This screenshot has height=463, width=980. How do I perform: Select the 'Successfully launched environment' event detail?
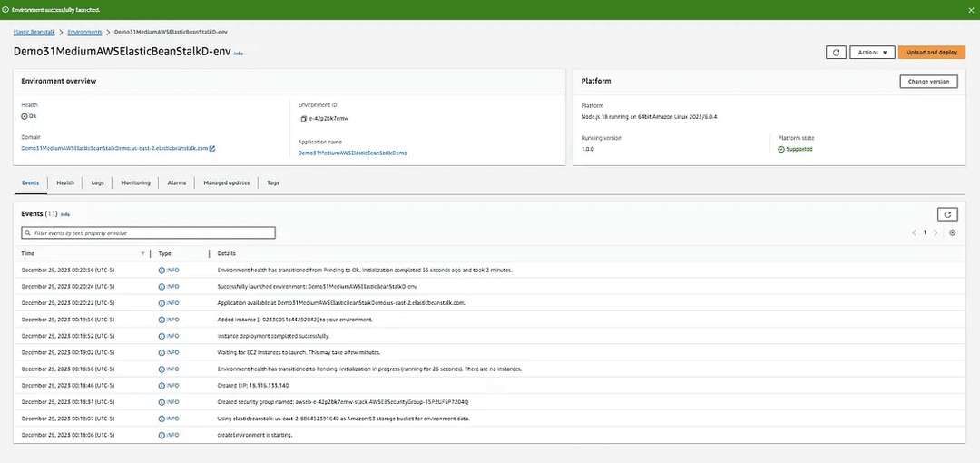point(317,287)
